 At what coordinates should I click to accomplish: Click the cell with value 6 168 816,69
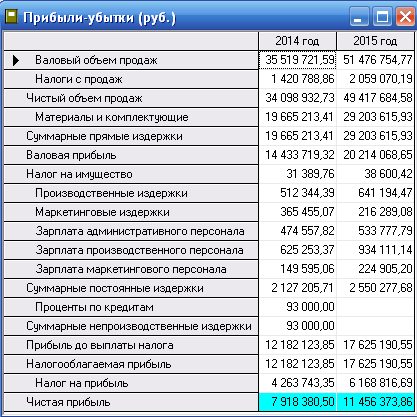375,383
